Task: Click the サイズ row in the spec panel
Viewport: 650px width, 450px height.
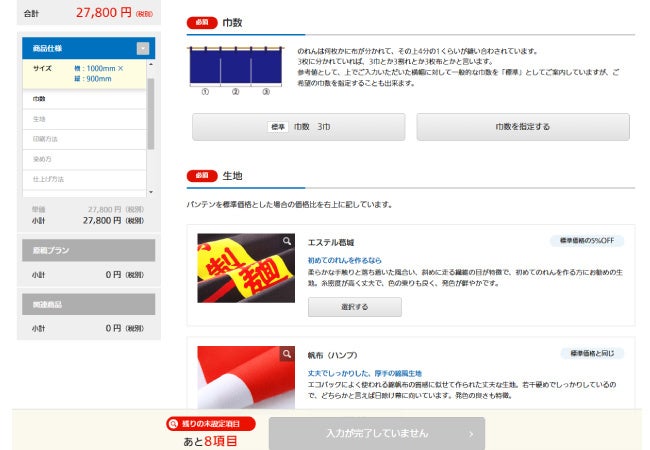Action: tap(84, 74)
